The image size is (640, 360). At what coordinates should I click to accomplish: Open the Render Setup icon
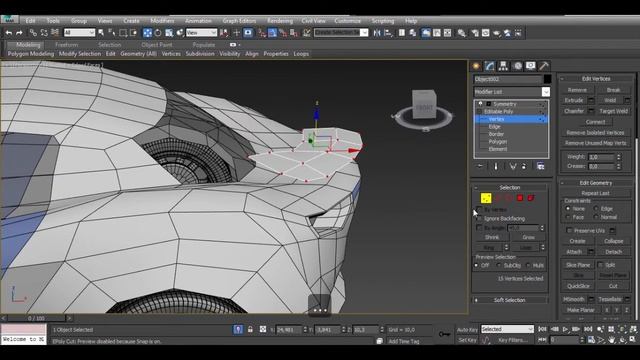point(475,33)
